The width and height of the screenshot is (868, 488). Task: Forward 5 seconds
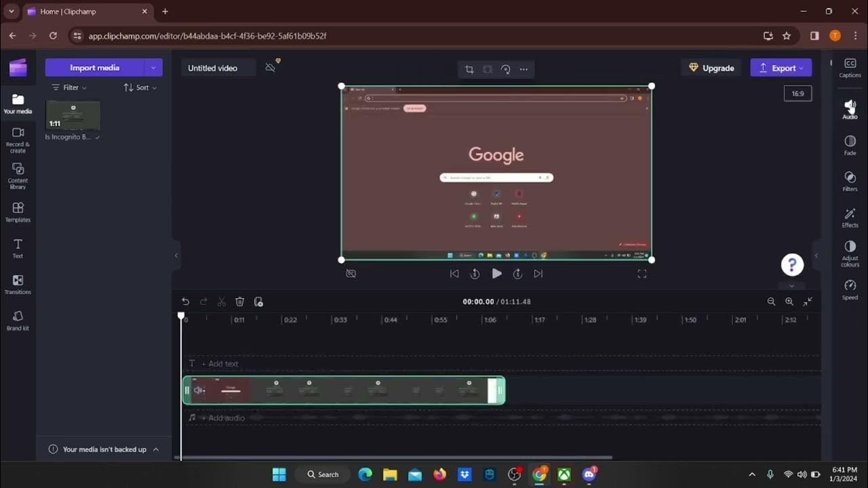click(517, 274)
